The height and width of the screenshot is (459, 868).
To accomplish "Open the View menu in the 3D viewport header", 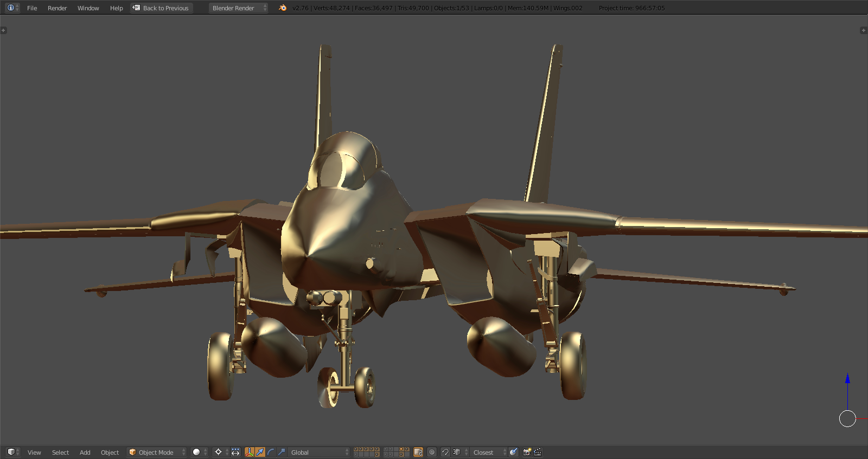I will pos(34,452).
